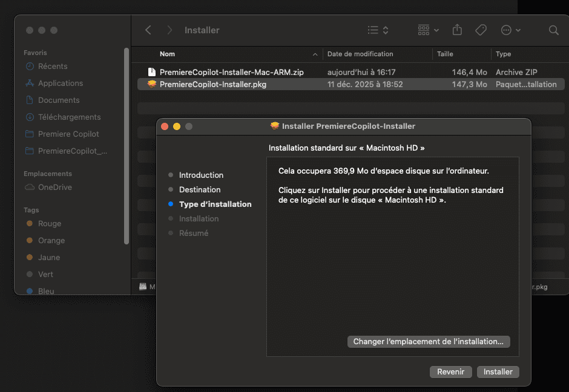Select the Rouge tag
Image resolution: width=569 pixels, height=392 pixels.
point(50,223)
